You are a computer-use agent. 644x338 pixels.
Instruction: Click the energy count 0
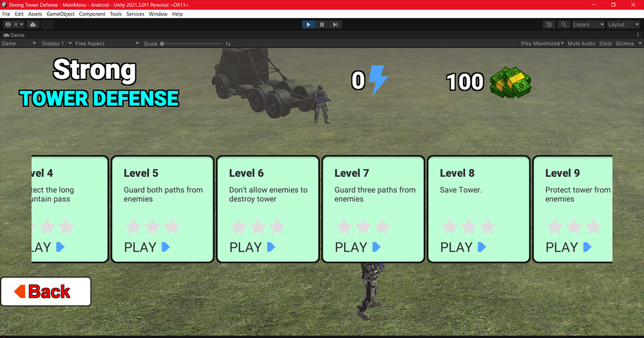click(358, 81)
